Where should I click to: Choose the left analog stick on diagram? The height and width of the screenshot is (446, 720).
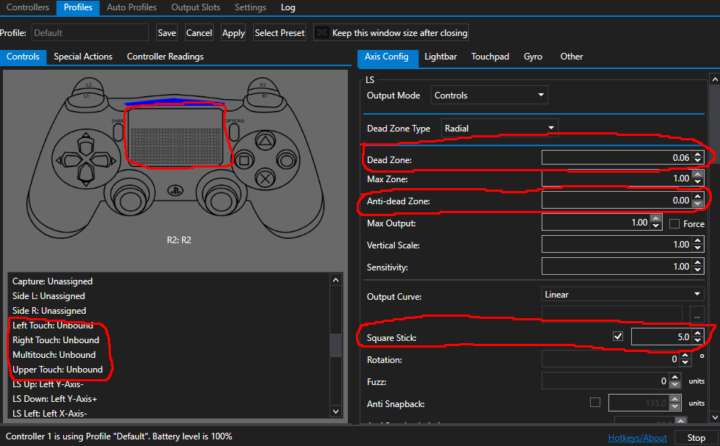(130, 199)
